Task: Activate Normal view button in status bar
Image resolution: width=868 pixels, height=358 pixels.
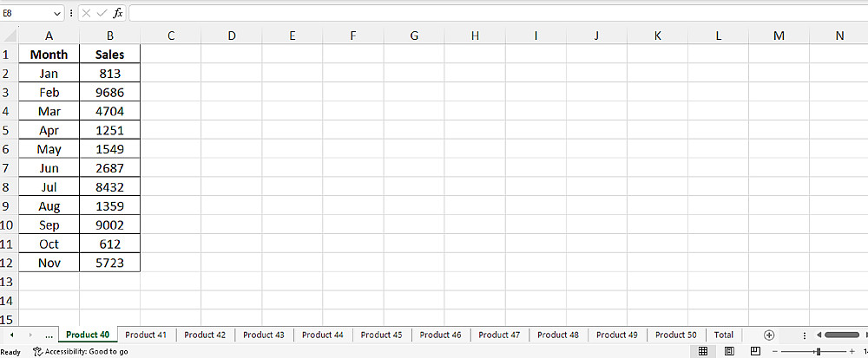Action: [703, 351]
